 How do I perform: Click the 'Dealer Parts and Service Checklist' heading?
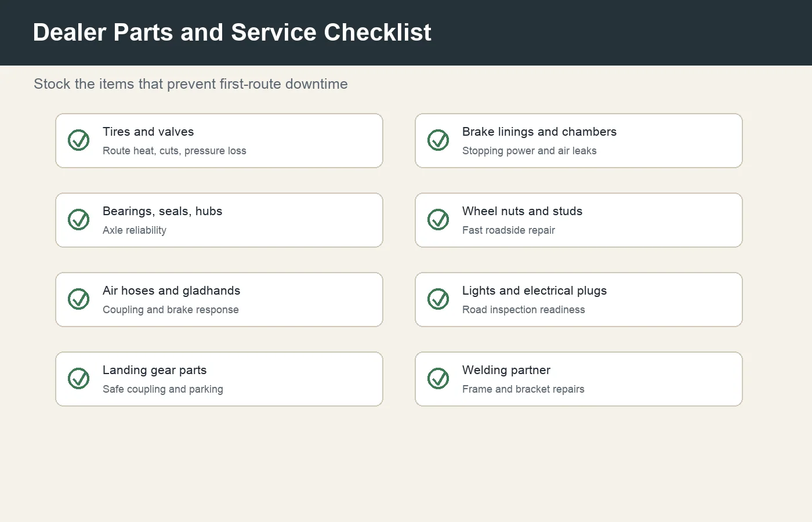[x=232, y=32]
